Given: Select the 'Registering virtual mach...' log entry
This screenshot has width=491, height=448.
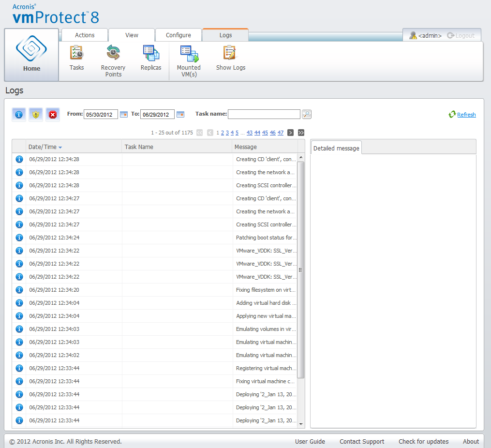Looking at the screenshot, I should coord(155,369).
